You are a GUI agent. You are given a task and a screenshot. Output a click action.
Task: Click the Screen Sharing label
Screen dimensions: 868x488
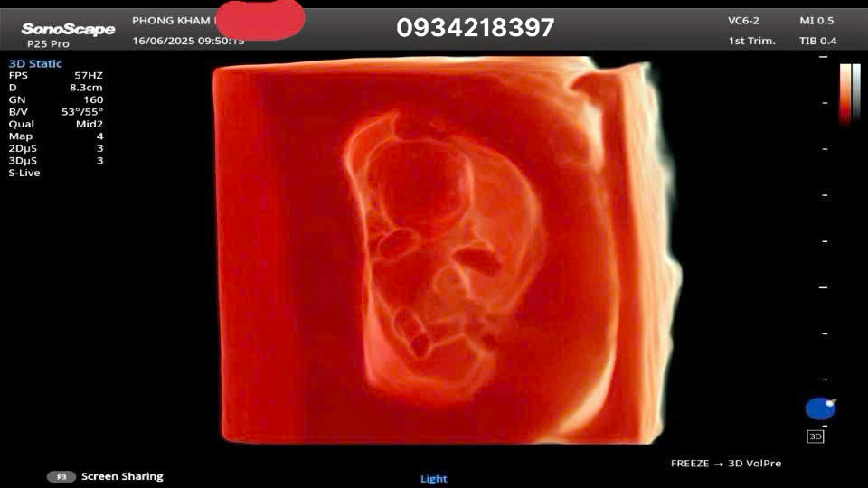coord(122,476)
